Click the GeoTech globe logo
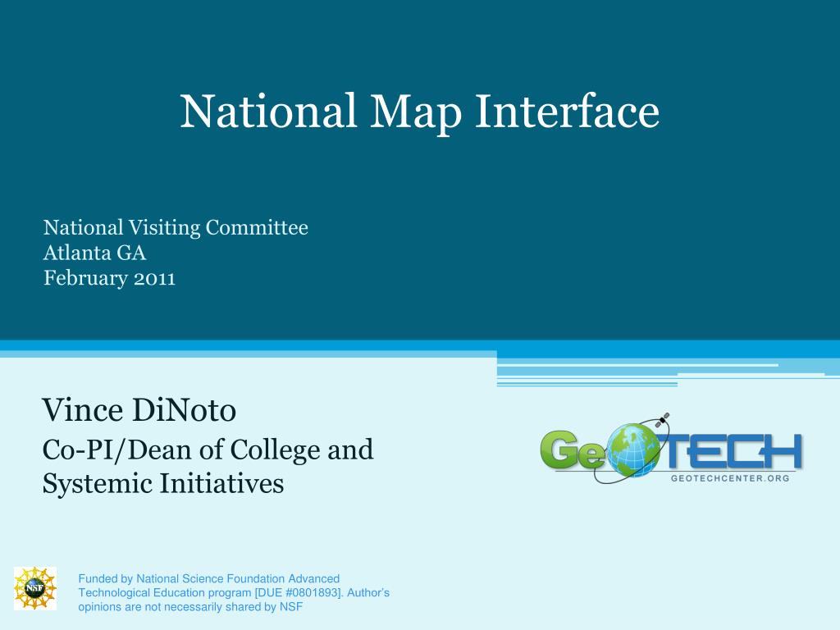The image size is (840, 630). [x=671, y=449]
